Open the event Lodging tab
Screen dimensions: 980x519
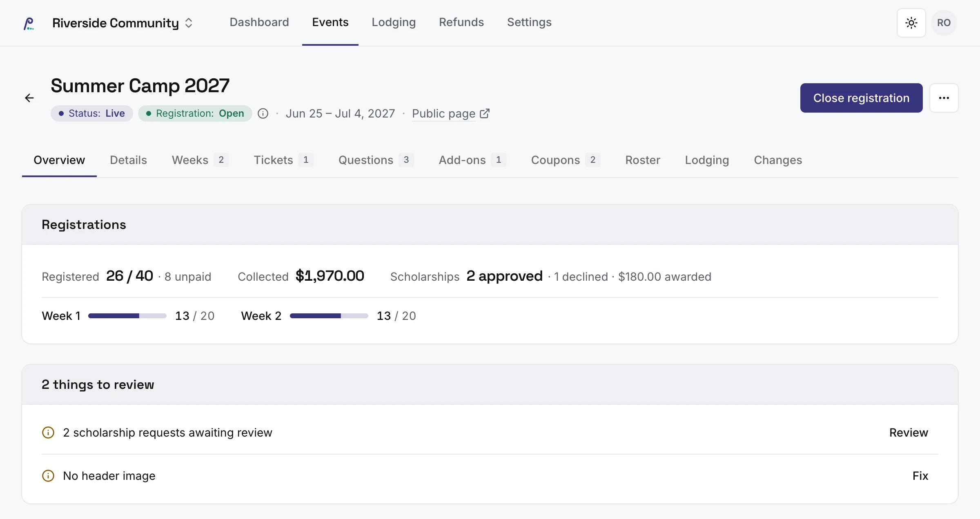coord(707,160)
